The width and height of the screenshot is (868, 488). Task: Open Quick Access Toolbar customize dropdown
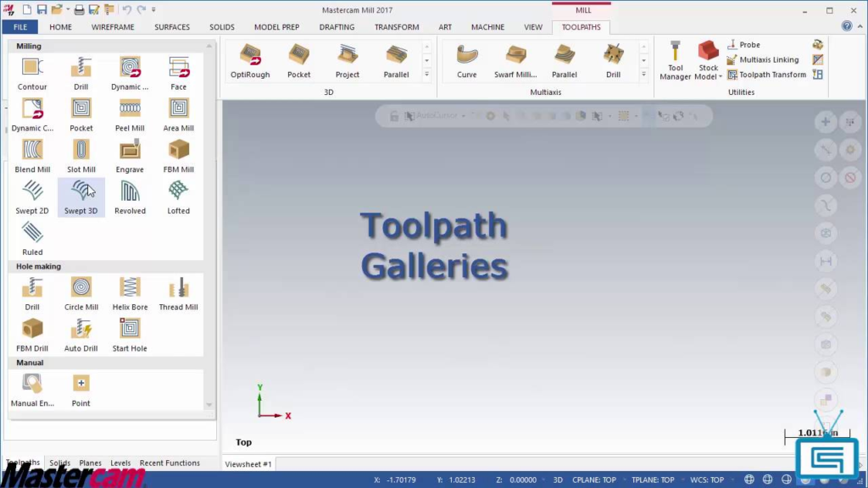pyautogui.click(x=154, y=9)
